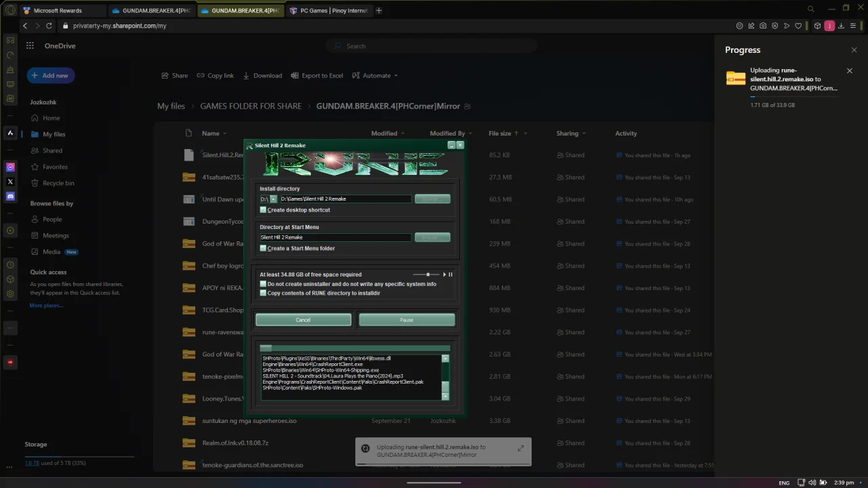
Task: Go to GAMES FOLDER FOR SHARE breadcrumb
Action: coord(251,106)
